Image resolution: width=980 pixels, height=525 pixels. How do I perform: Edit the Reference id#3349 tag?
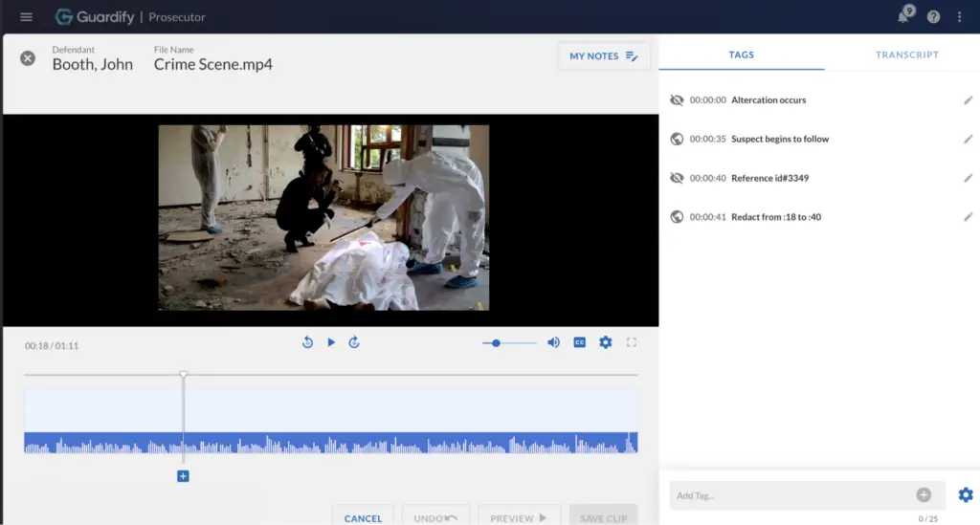point(968,178)
